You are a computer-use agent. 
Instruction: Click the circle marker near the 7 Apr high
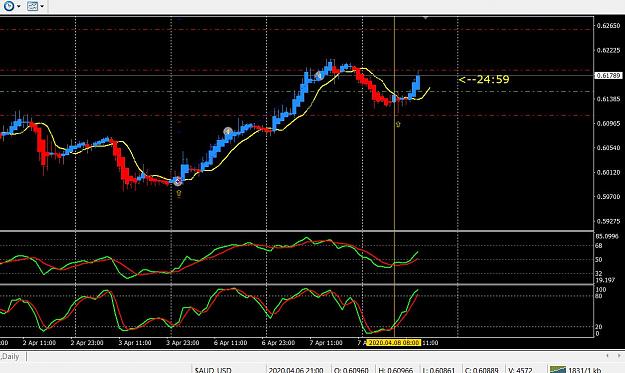318,75
